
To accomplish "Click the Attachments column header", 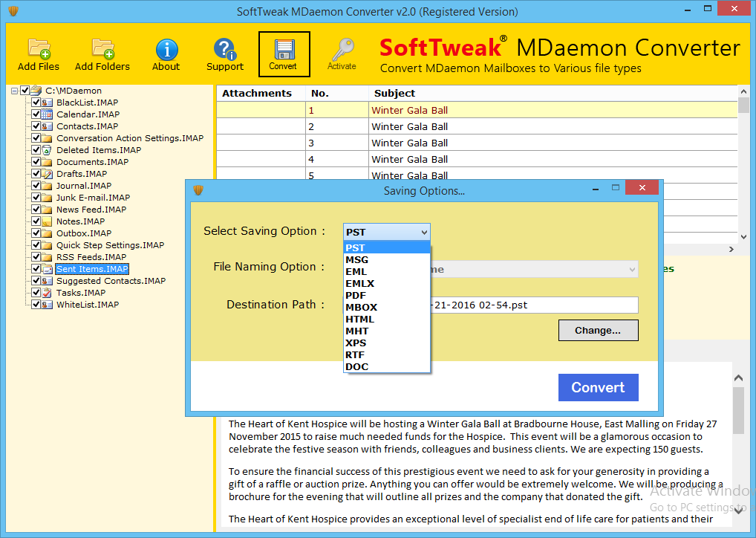I will (x=261, y=93).
